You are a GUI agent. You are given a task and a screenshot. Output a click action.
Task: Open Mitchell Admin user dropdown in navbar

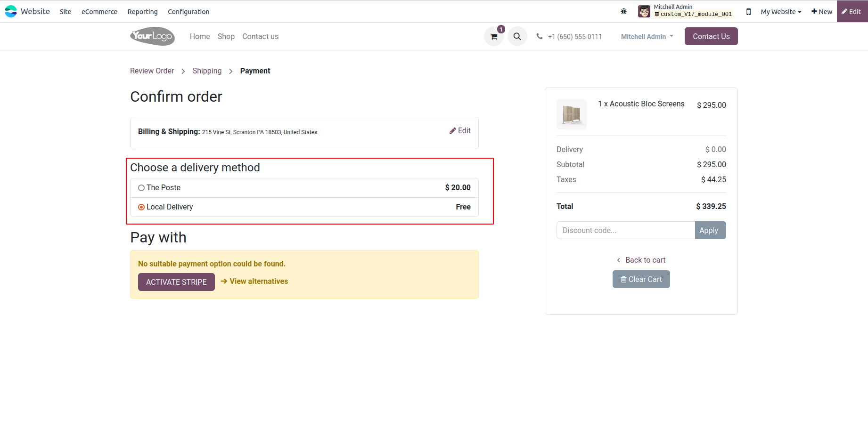click(647, 37)
